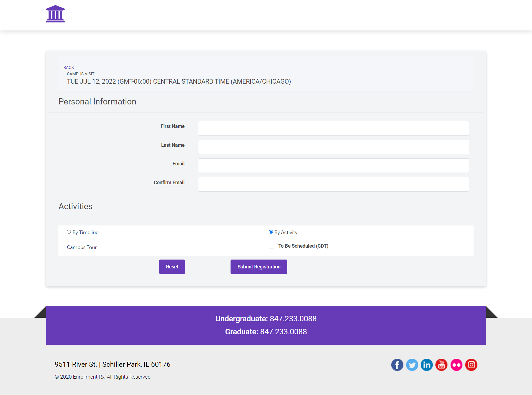Focus the Last Name input field
The width and height of the screenshot is (532, 395).
pos(333,147)
